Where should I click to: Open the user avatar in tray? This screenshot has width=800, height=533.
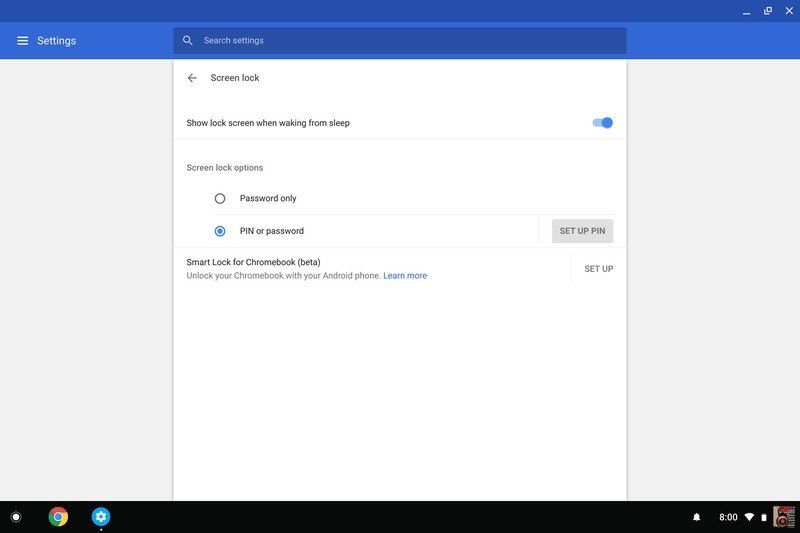(784, 517)
